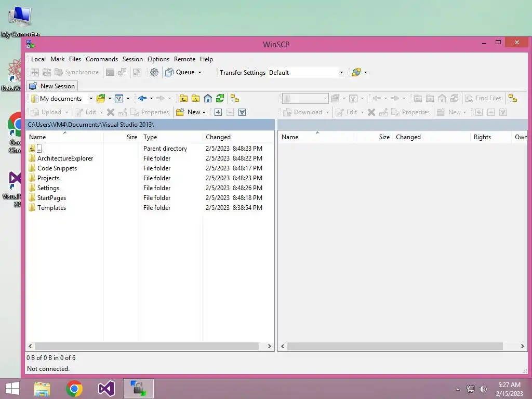Viewport: 532px width, 399px height.
Task: Open the Help menu
Action: pyautogui.click(x=206, y=59)
